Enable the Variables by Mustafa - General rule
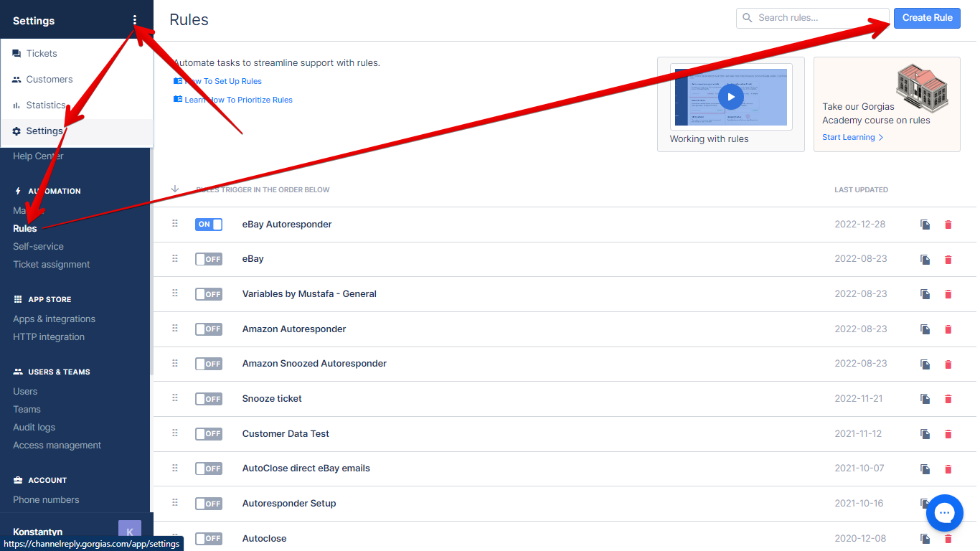Viewport: 980px width, 551px height. [209, 294]
